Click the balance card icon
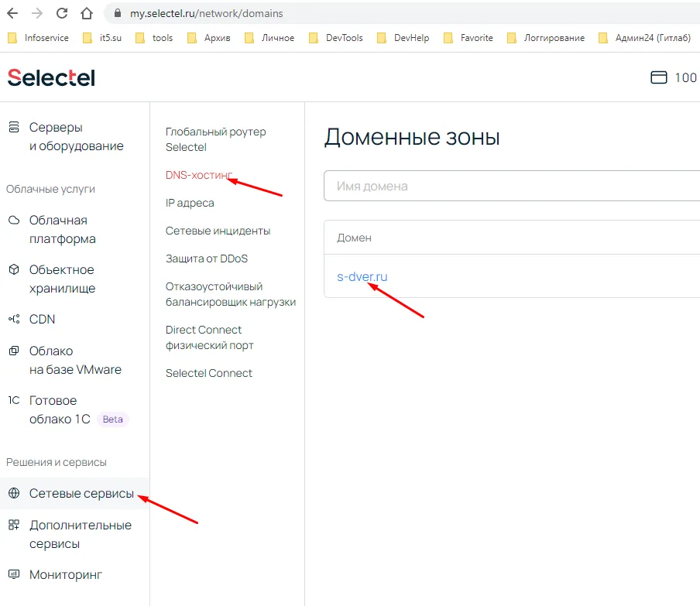The width and height of the screenshot is (700, 606). [658, 77]
